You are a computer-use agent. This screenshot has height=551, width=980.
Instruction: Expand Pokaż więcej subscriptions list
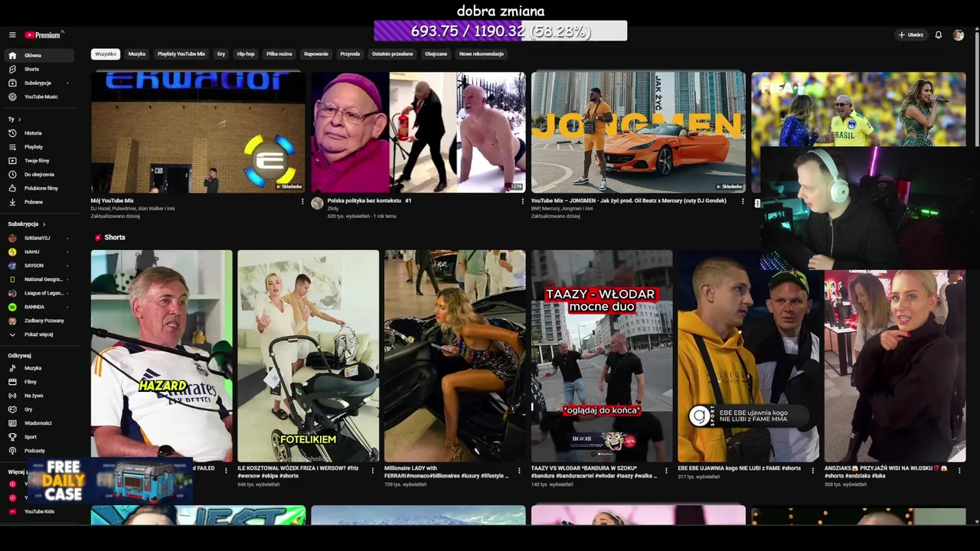click(x=40, y=334)
